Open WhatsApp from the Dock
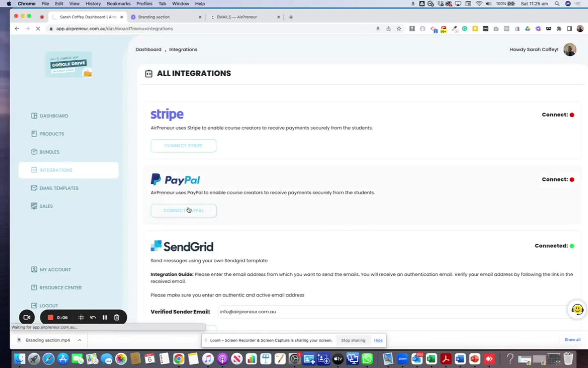 coord(367,359)
